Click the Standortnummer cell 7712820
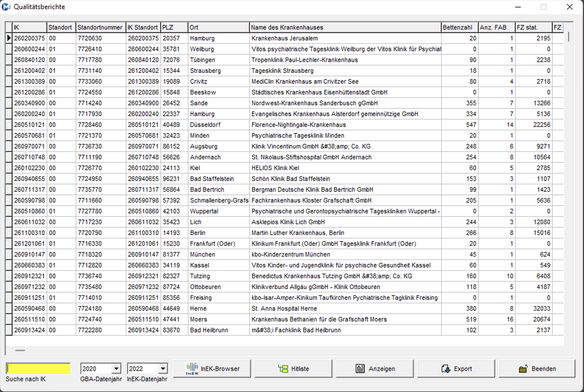Screen dimensions: 584x392 tap(101, 265)
